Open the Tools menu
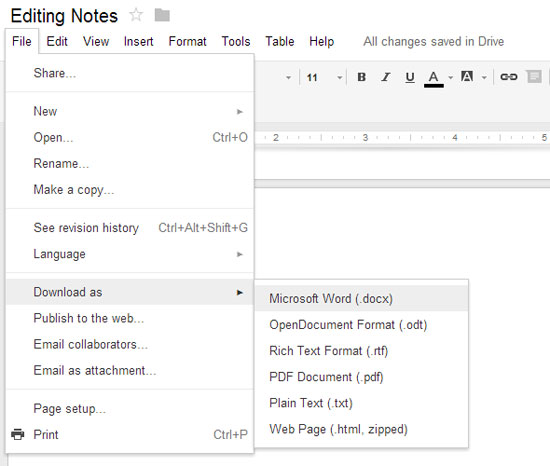Viewport: 550px width, 466px height. (x=236, y=41)
